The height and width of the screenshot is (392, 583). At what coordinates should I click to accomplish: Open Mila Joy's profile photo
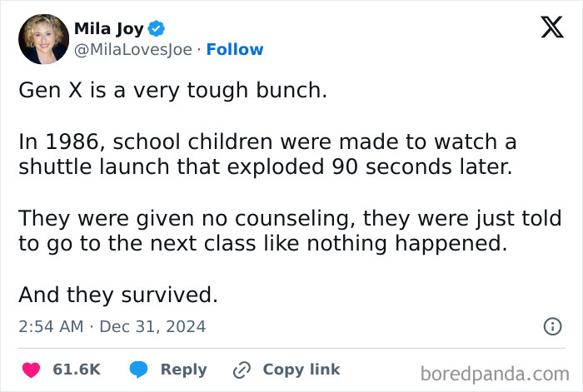[43, 39]
